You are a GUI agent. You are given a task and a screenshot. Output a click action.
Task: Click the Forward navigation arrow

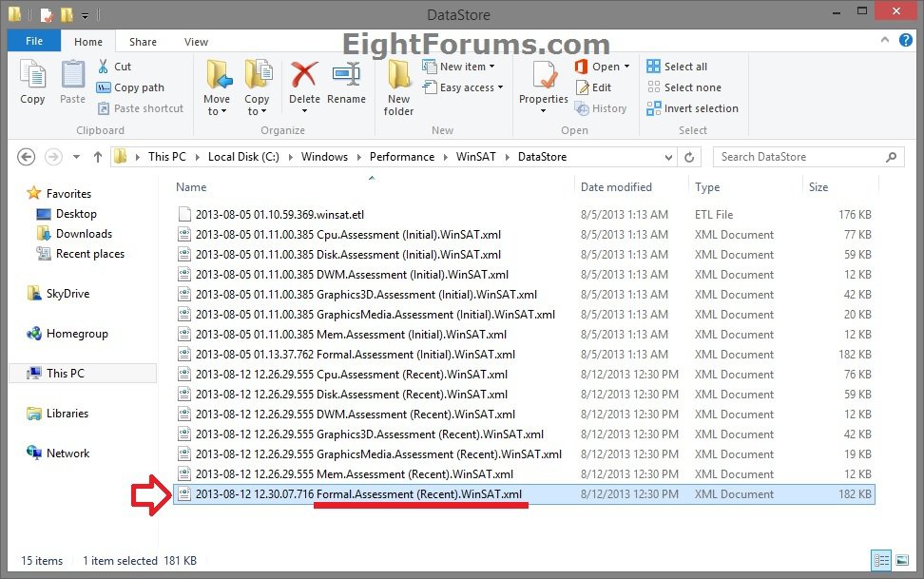click(53, 157)
